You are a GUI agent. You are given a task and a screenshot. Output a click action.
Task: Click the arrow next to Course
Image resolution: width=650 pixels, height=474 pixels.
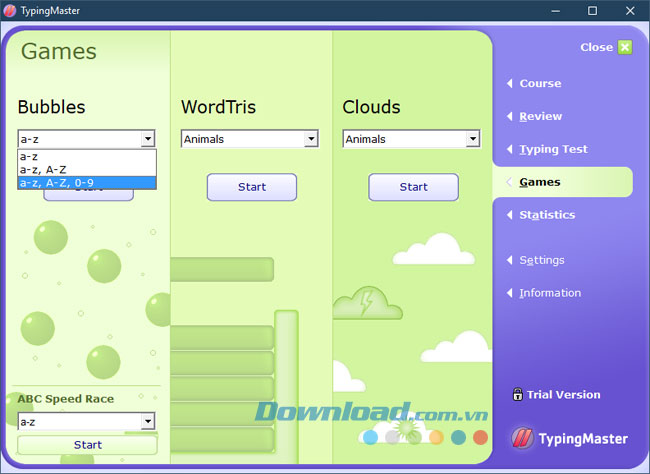[x=510, y=83]
